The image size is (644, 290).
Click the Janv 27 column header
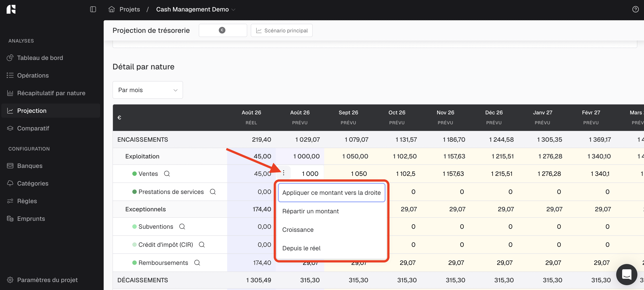[542, 117]
